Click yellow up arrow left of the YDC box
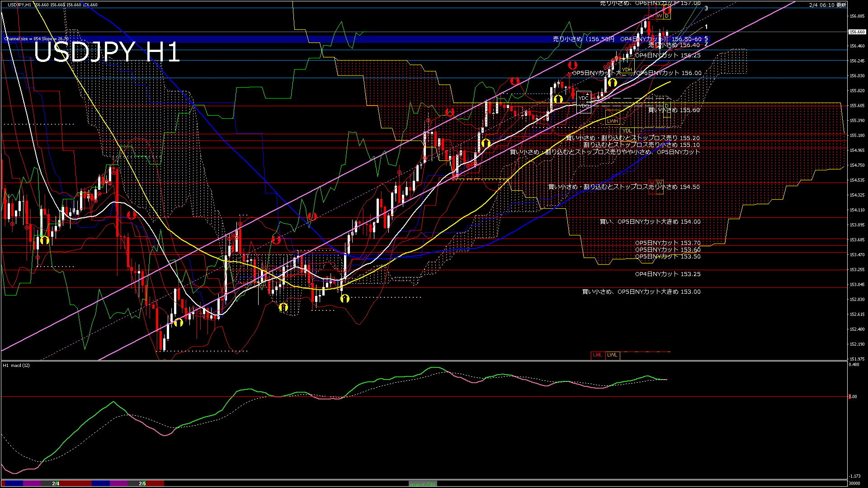The image size is (868, 488). pyautogui.click(x=558, y=99)
